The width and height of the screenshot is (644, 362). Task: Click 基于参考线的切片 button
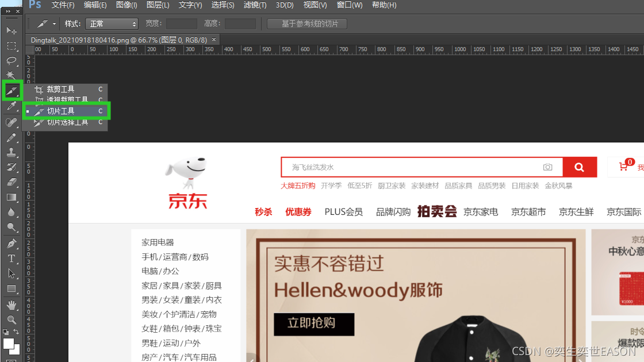pos(307,24)
